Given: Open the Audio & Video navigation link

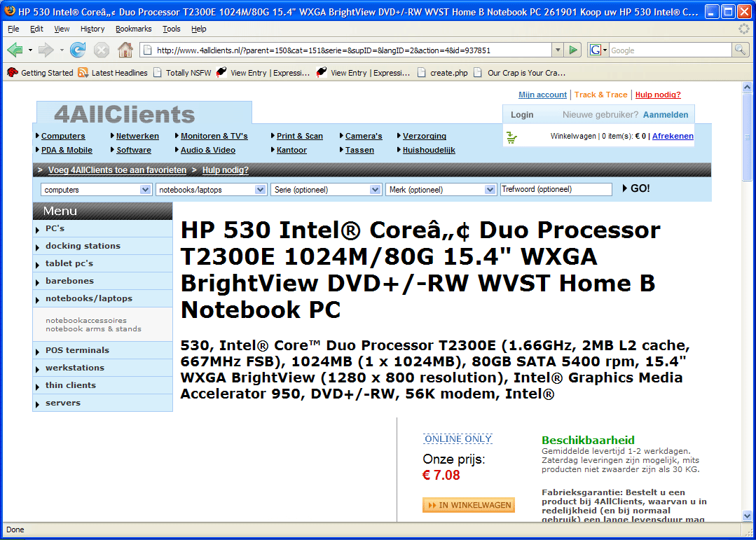Looking at the screenshot, I should pyautogui.click(x=208, y=150).
